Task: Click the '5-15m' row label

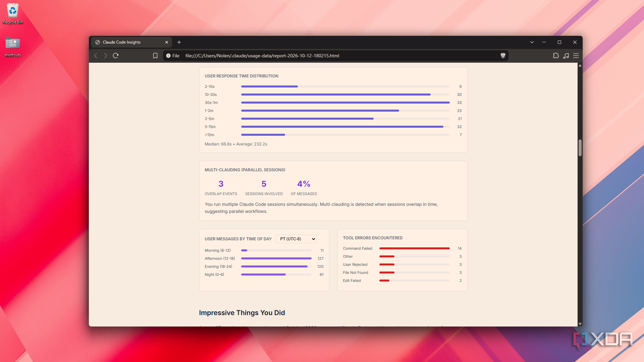Action: point(210,127)
